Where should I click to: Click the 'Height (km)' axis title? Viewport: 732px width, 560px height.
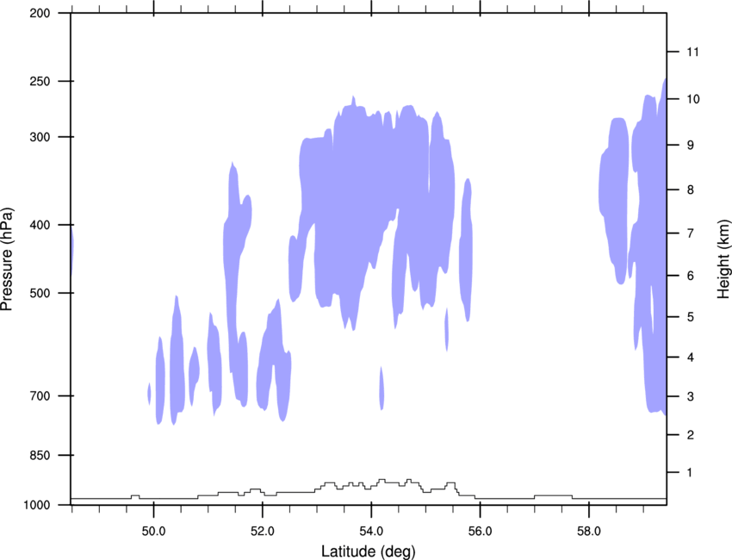coord(723,258)
